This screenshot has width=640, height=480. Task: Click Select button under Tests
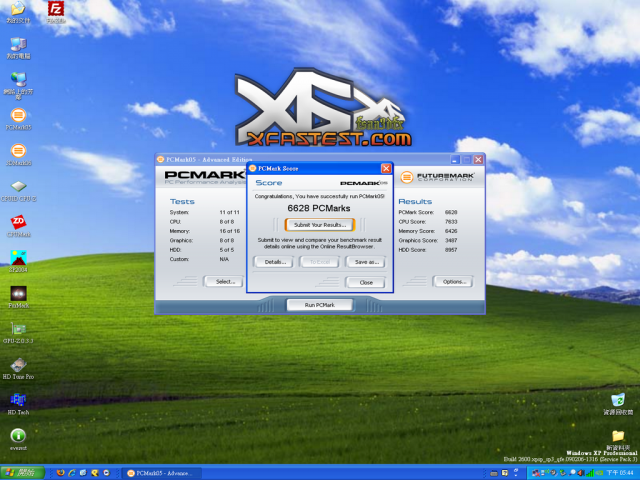[x=224, y=282]
